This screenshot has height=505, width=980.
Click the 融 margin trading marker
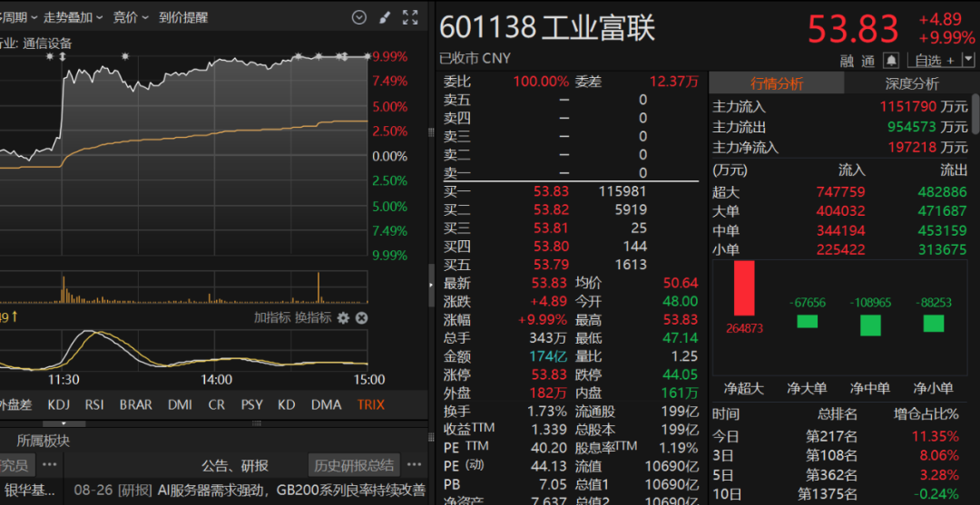[846, 61]
